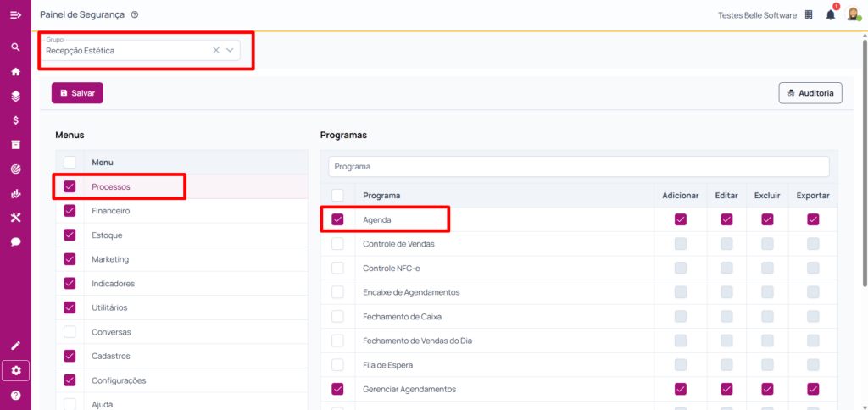The width and height of the screenshot is (868, 410).
Task: Open Conversas via the chat bubble icon
Action: pos(15,242)
